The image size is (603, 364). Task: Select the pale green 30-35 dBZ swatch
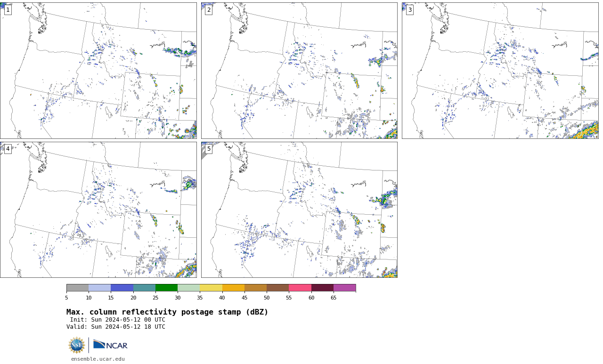(189, 288)
